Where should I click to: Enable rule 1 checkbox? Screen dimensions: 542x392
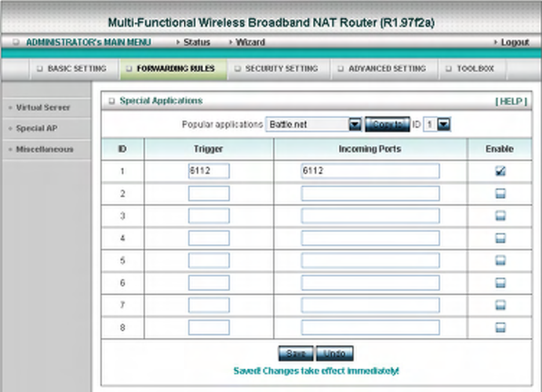click(500, 171)
